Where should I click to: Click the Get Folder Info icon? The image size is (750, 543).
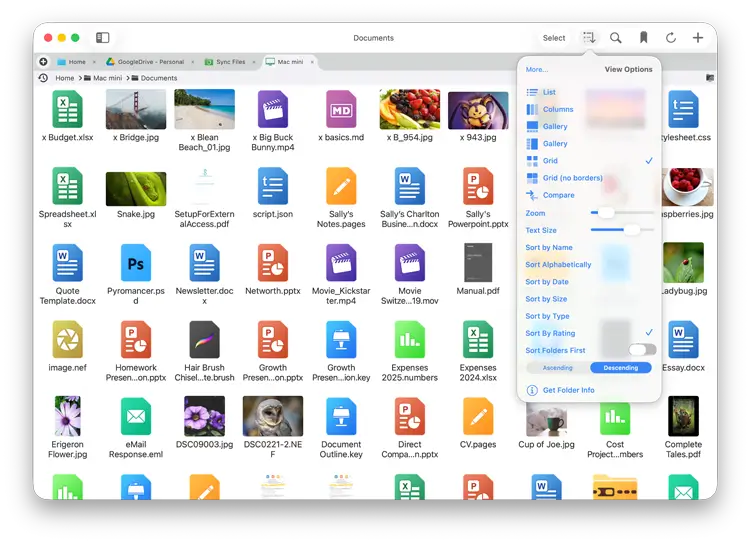(x=532, y=390)
